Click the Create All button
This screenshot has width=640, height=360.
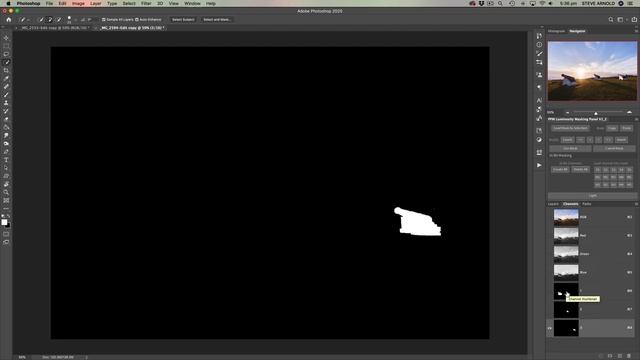(x=560, y=169)
